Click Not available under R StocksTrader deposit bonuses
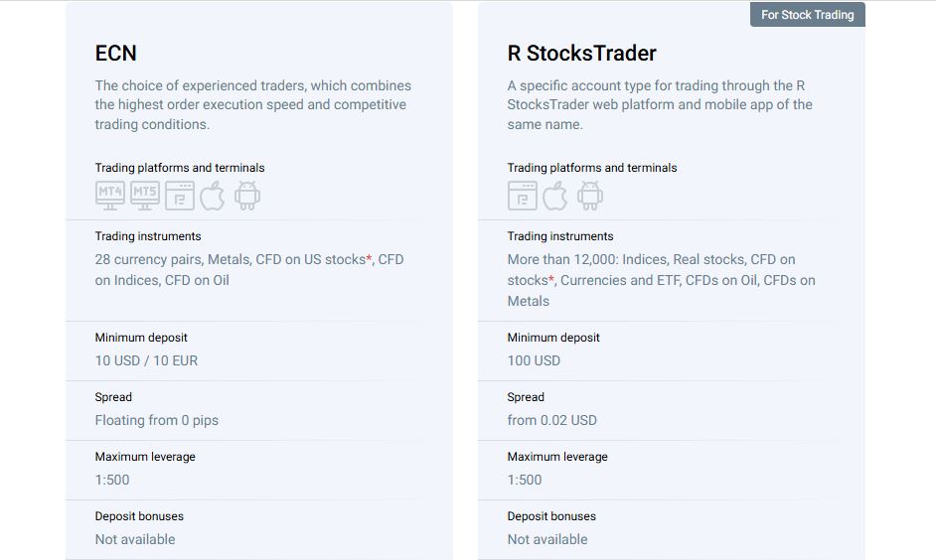 tap(547, 540)
